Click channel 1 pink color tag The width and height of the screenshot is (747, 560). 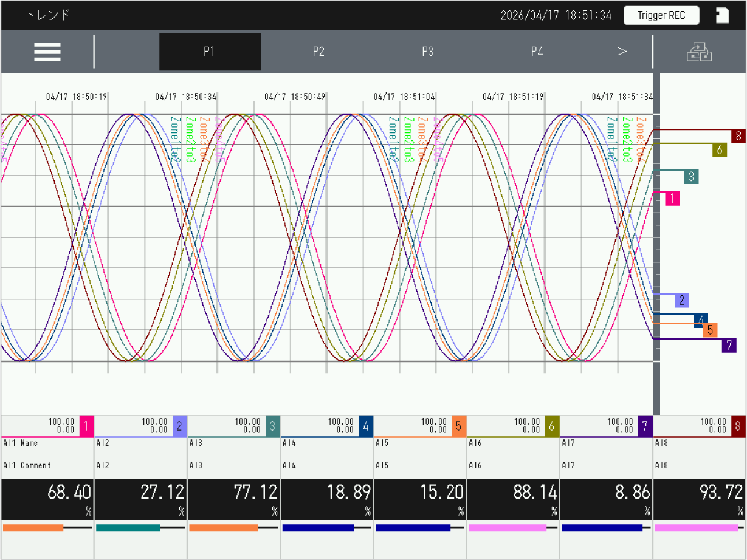(x=86, y=426)
